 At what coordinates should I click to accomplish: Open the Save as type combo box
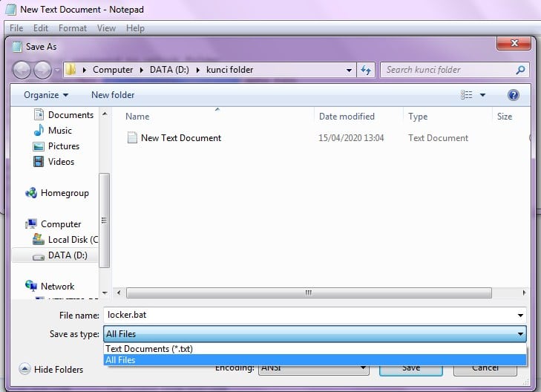[x=315, y=334]
